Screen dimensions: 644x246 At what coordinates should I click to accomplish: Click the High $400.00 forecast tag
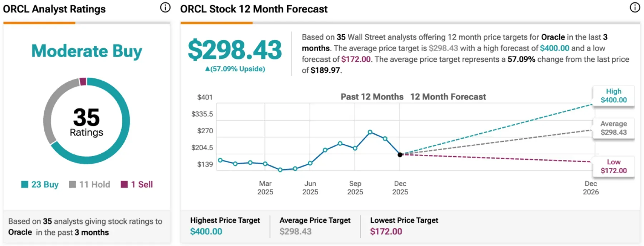614,96
